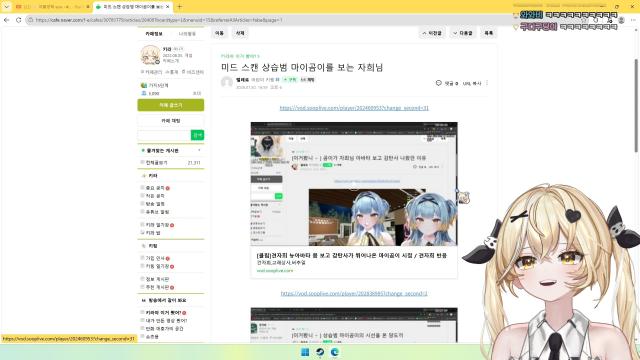
Task: Click the cafe profile avatar image
Action: pos(150,55)
